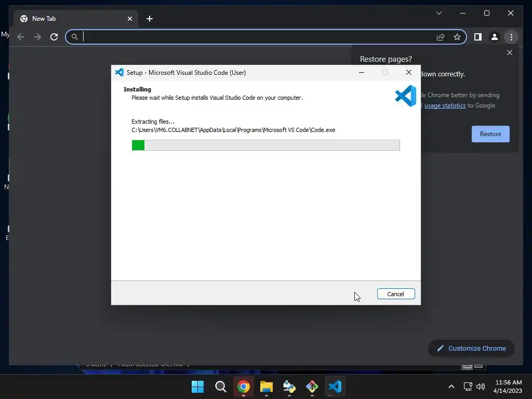The image size is (532, 399).
Task: Click the 'Restore pages?' popup heading
Action: [x=386, y=59]
